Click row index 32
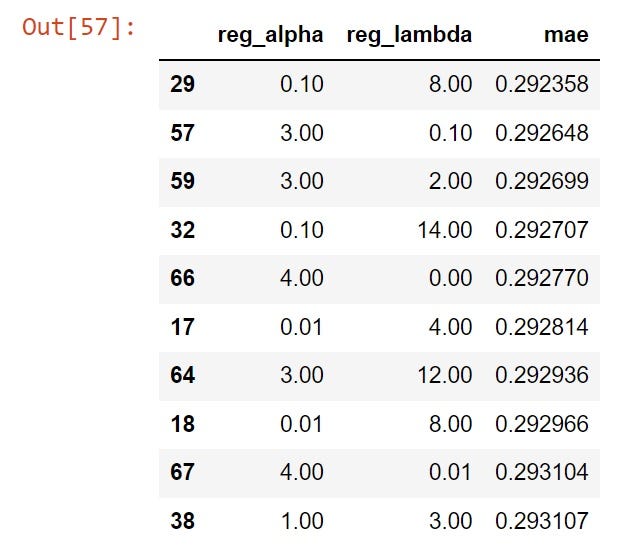This screenshot has height=555, width=625. (x=182, y=230)
